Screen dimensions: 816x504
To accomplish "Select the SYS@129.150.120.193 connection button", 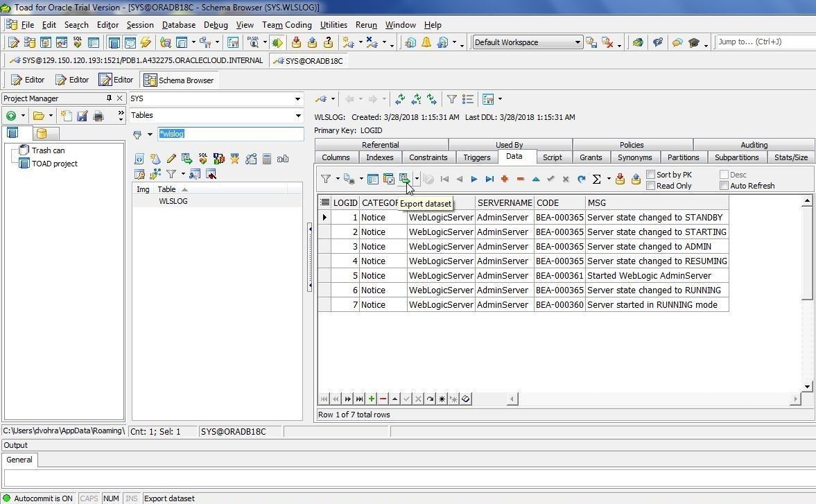I will tap(137, 60).
